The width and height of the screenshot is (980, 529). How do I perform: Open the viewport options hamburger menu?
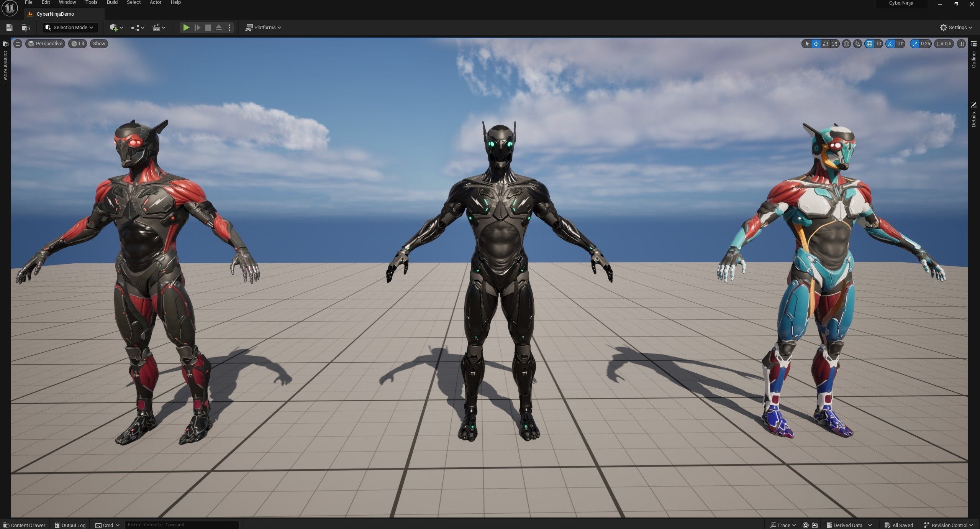[18, 44]
